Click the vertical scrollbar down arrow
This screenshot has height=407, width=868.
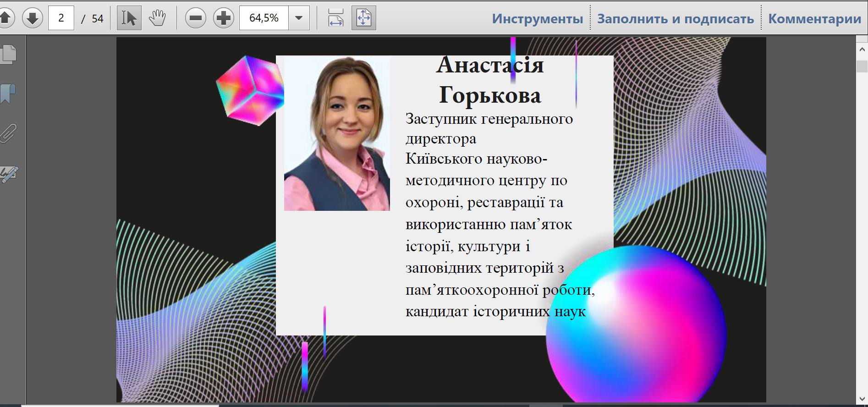pyautogui.click(x=862, y=399)
